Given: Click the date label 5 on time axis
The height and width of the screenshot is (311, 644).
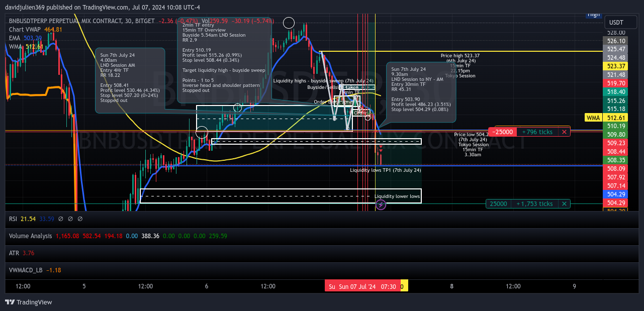Looking at the screenshot, I should [84, 286].
